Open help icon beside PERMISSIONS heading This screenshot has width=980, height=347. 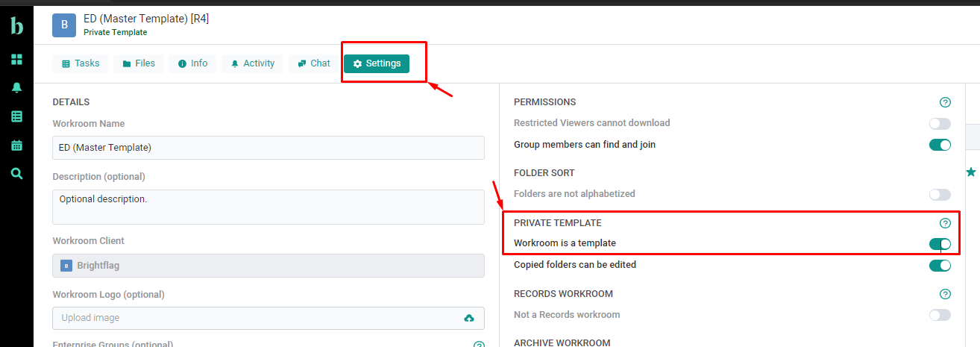coord(945,102)
